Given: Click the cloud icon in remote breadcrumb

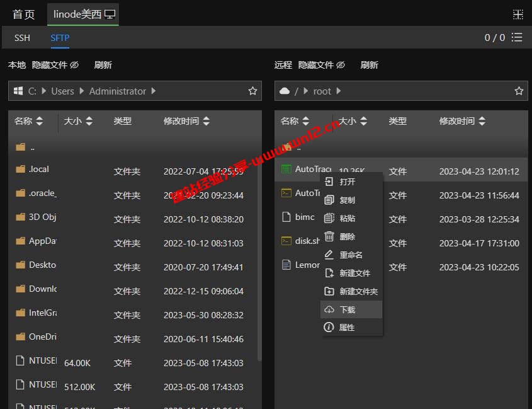Looking at the screenshot, I should coord(285,91).
